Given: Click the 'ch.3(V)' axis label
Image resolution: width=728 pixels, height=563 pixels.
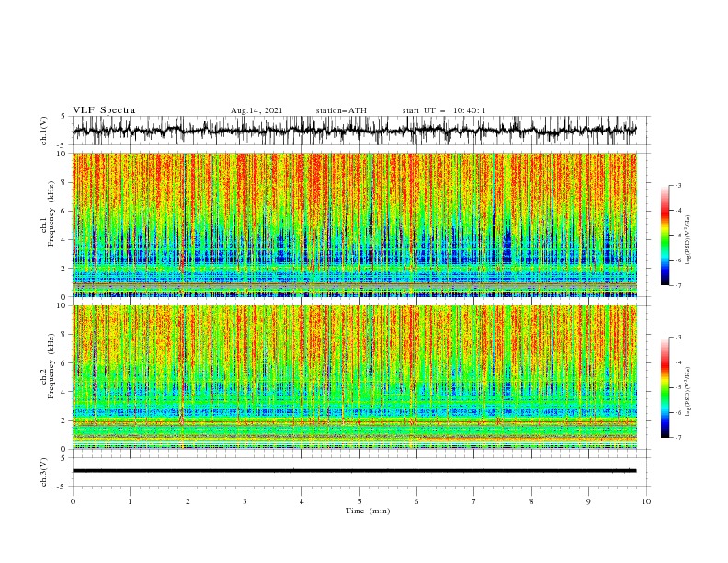Looking at the screenshot, I should tap(44, 472).
